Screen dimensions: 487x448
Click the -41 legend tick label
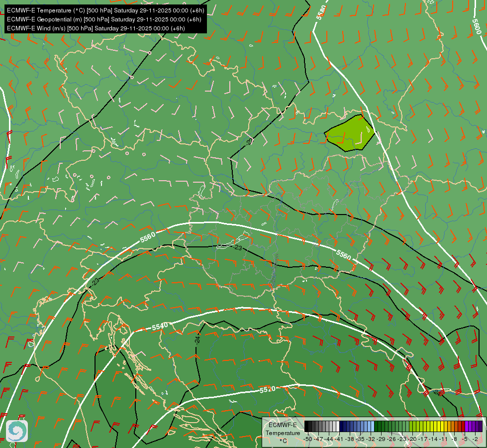339,439
